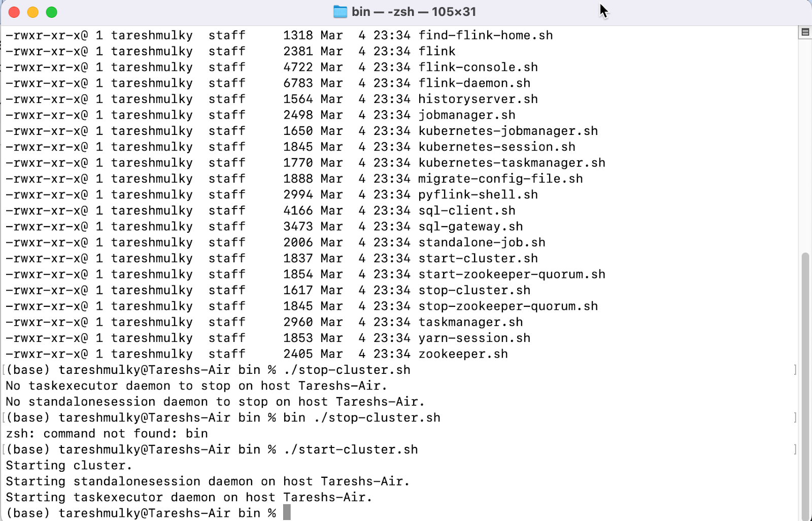Click the error 'zsh: command not found: bin'
Screen dimensions: 812x521
(107, 434)
